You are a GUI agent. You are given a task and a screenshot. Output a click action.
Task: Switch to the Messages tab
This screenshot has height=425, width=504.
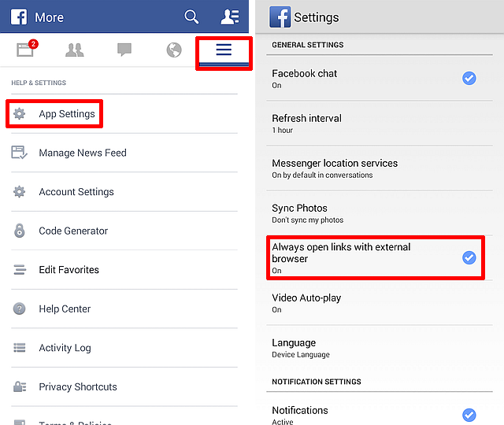[124, 50]
